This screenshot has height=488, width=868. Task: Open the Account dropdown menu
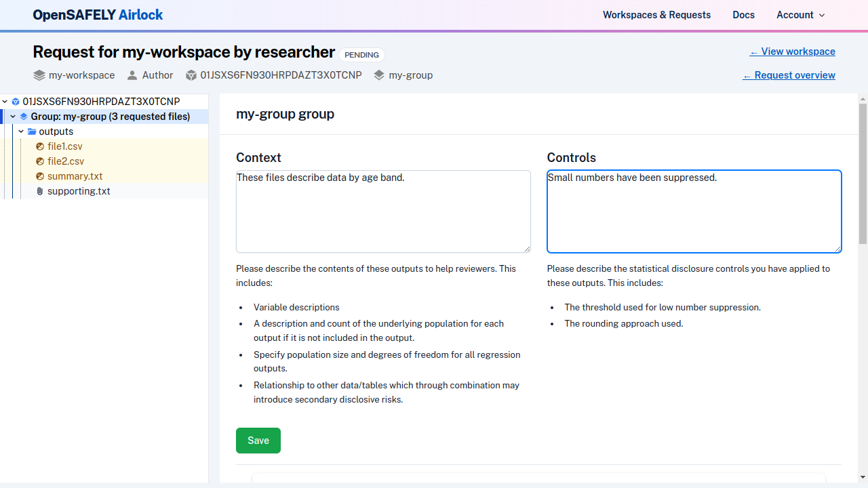pyautogui.click(x=800, y=15)
